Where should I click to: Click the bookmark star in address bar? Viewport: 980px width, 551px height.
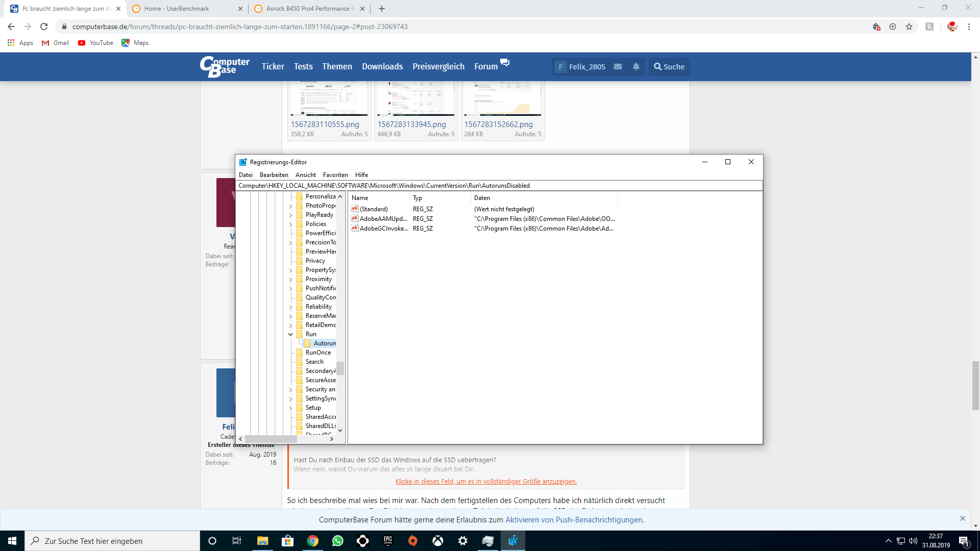pyautogui.click(x=909, y=27)
